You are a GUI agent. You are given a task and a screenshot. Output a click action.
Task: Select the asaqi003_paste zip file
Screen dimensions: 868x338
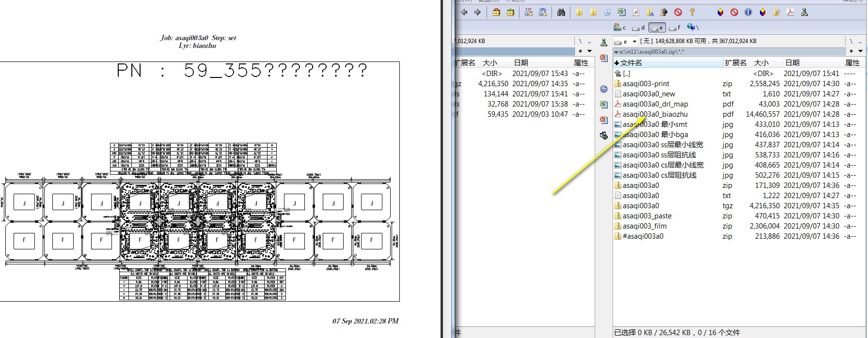(x=739, y=216)
